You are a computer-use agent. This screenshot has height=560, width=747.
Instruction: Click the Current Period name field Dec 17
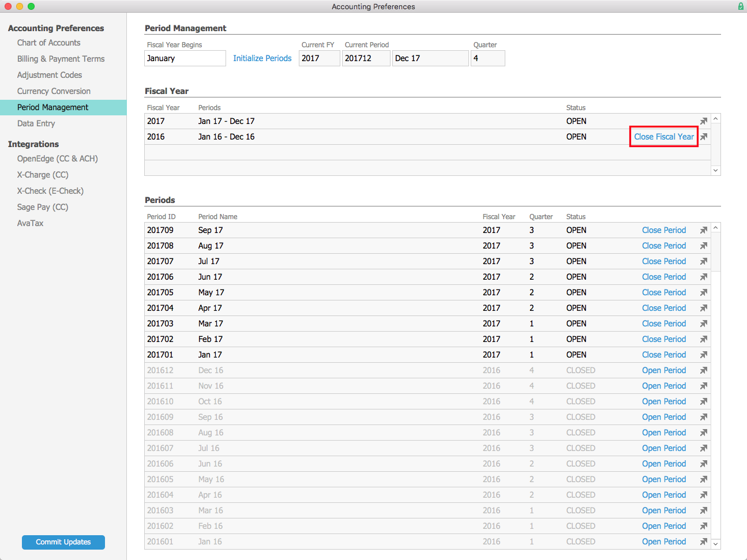(430, 58)
